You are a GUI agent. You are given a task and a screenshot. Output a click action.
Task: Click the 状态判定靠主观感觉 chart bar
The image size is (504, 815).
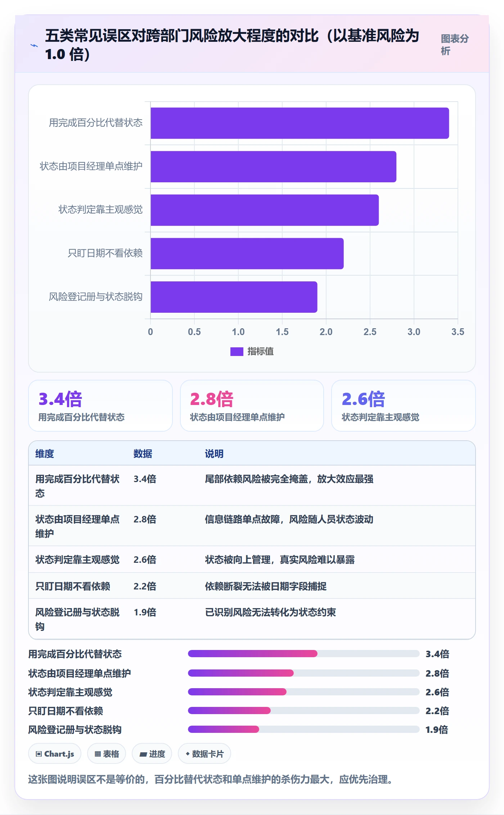coord(265,210)
